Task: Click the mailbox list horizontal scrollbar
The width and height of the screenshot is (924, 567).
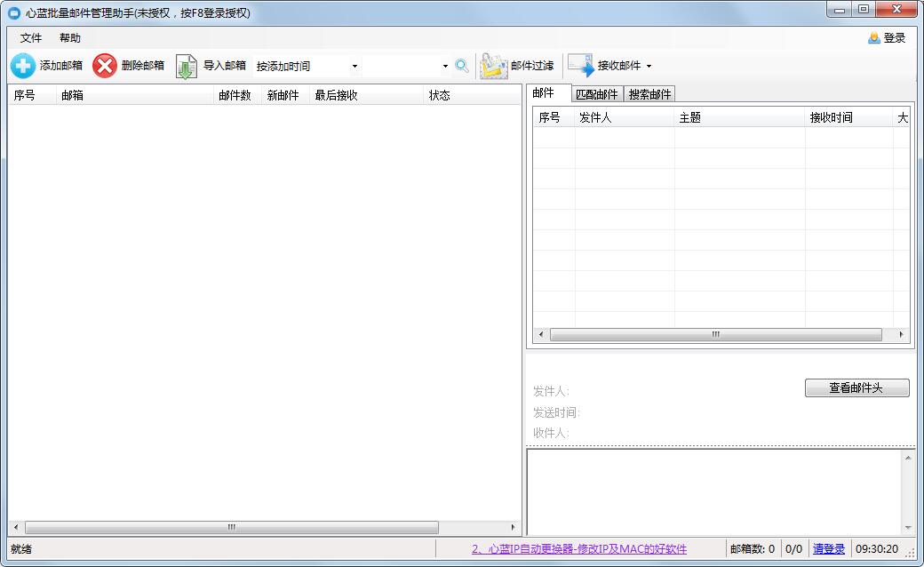Action: pos(231,527)
